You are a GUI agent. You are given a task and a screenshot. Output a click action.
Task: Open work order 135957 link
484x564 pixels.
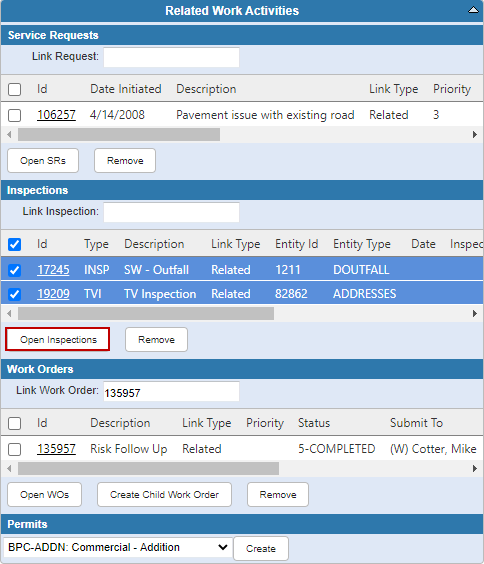[x=56, y=449]
